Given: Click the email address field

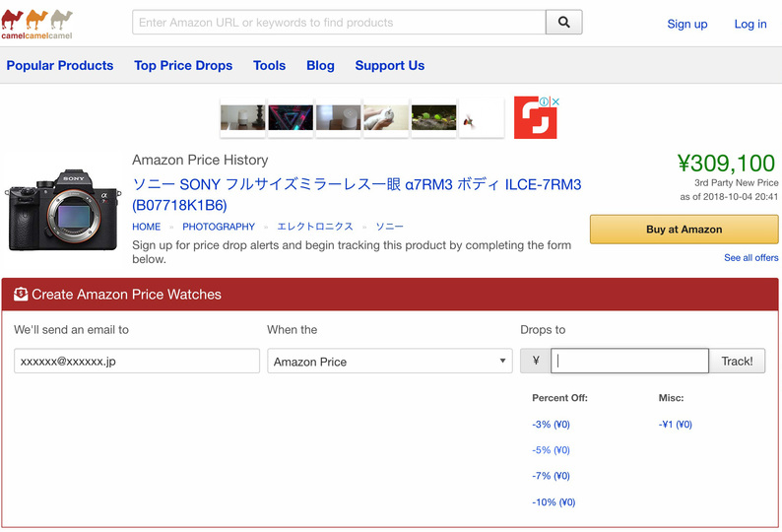Looking at the screenshot, I should 137,361.
